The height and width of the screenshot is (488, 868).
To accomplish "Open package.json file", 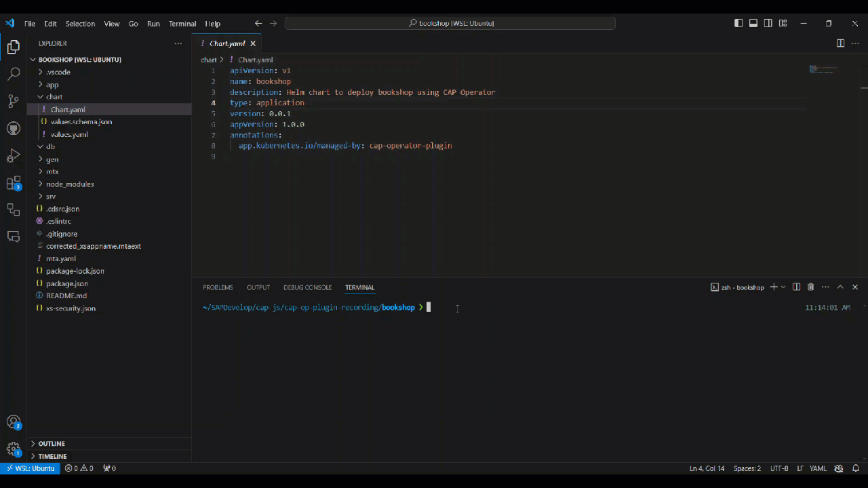I will 109,283.
